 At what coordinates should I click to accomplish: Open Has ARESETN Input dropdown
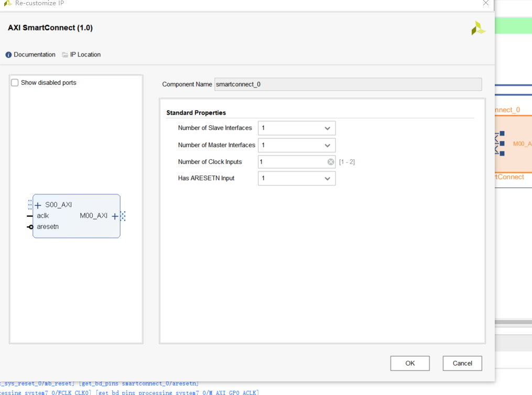(297, 178)
